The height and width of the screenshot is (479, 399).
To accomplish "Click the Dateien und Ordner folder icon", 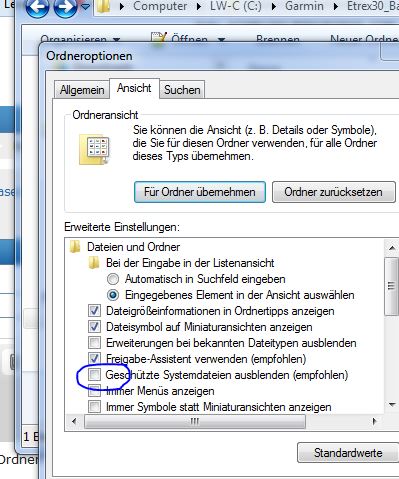I will click(x=75, y=247).
